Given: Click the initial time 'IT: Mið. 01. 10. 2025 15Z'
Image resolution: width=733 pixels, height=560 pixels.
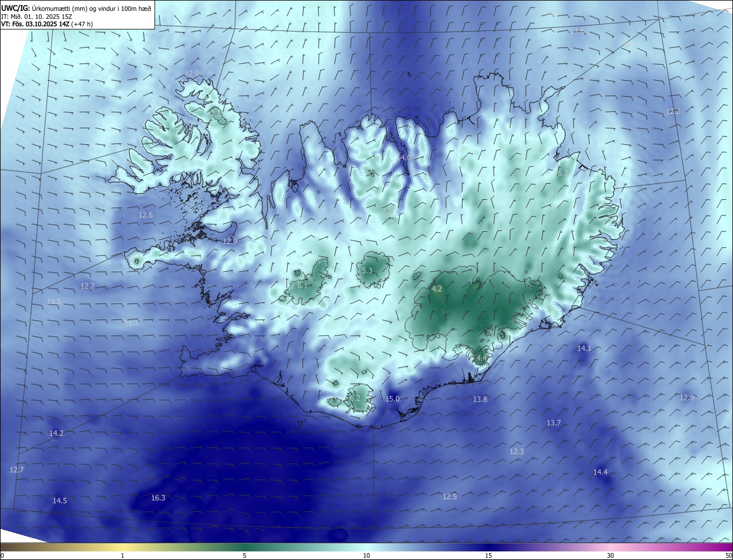Looking at the screenshot, I should (x=36, y=16).
